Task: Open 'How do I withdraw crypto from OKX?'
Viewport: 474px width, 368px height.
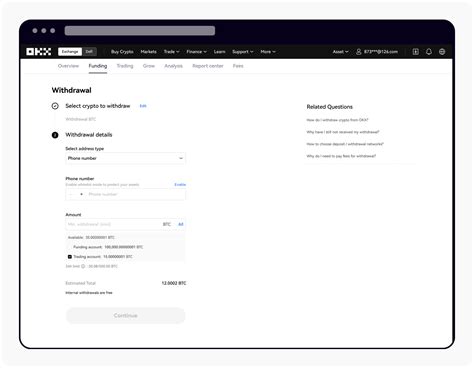Action: 337,120
